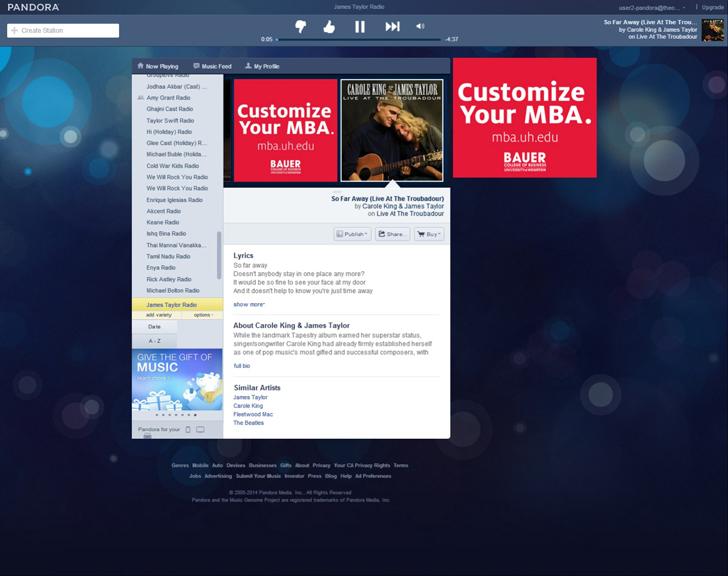Viewport: 728px width, 576px height.
Task: Sort stations A - Z
Action: pyautogui.click(x=155, y=341)
